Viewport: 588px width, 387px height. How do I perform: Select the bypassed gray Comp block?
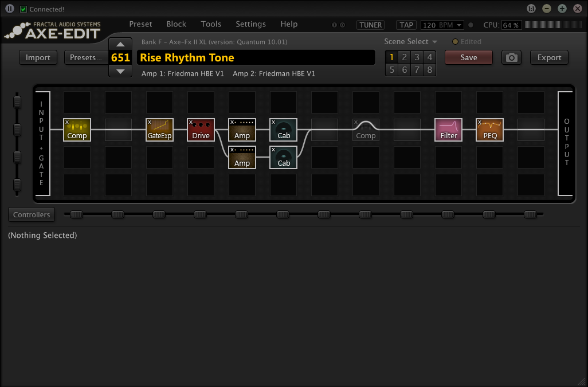click(366, 130)
